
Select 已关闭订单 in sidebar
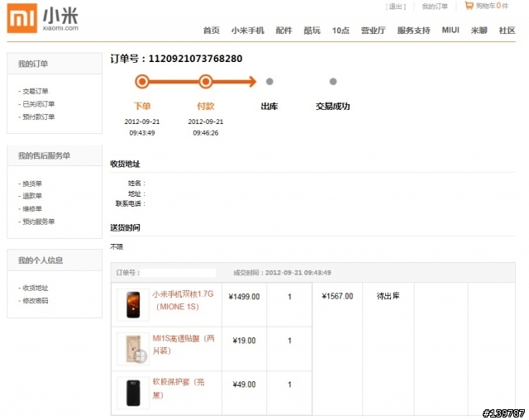tap(39, 104)
